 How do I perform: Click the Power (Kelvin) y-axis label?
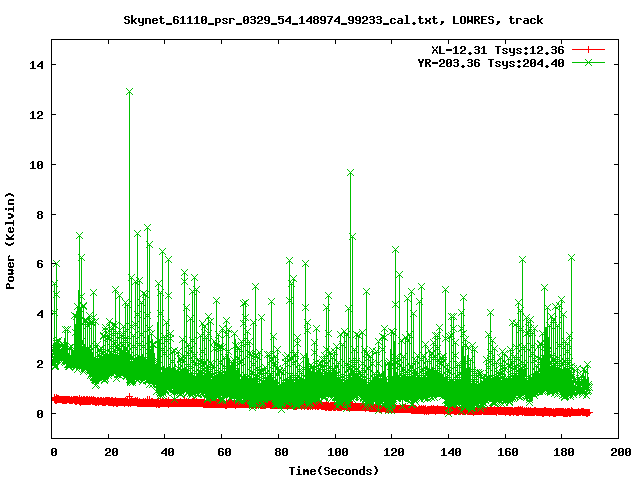click(10, 241)
